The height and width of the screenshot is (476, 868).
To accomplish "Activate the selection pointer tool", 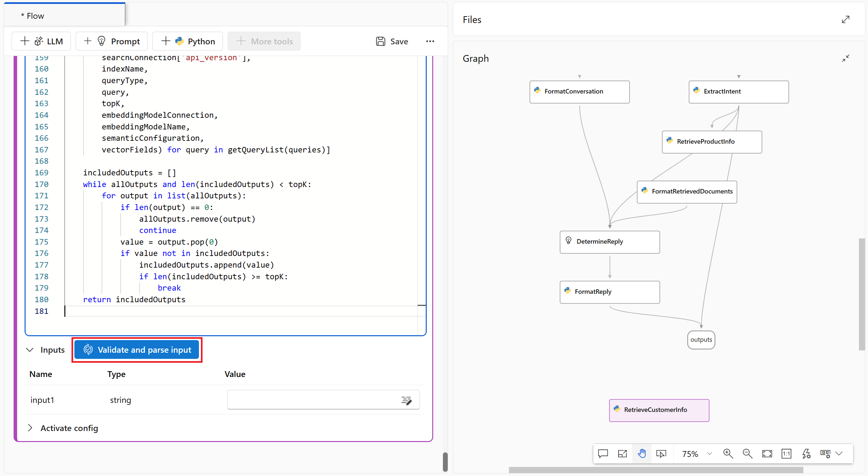I will 661,454.
